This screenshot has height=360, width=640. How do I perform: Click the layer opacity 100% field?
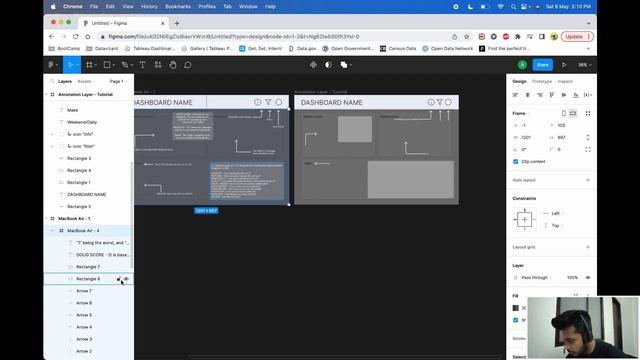(572, 277)
